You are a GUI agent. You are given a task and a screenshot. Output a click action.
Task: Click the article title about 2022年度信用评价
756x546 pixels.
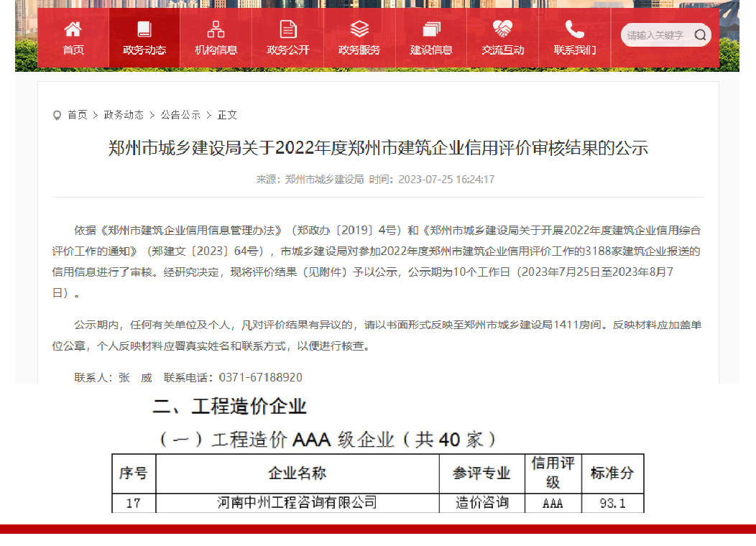pos(378,149)
